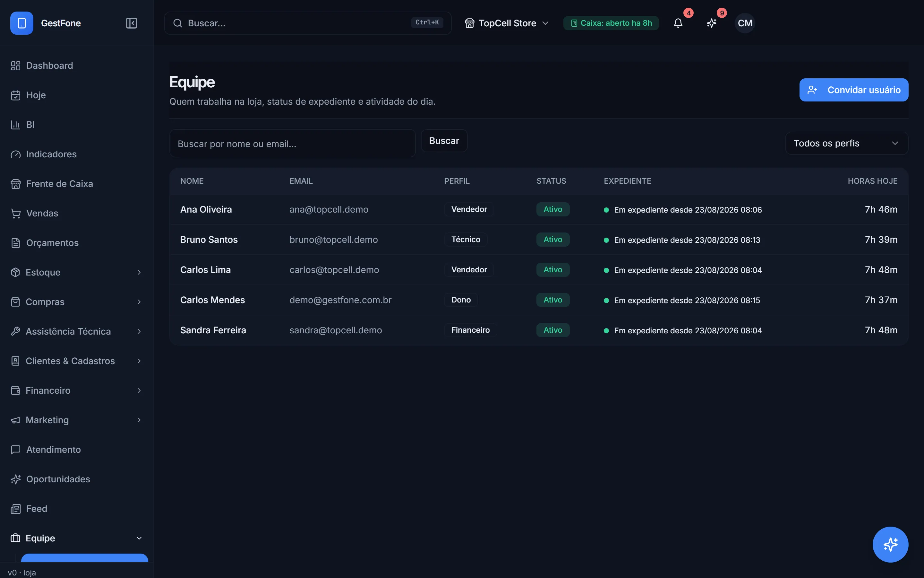Screen dimensions: 924x578
Task: Click the Técnico profile badge
Action: pyautogui.click(x=466, y=240)
